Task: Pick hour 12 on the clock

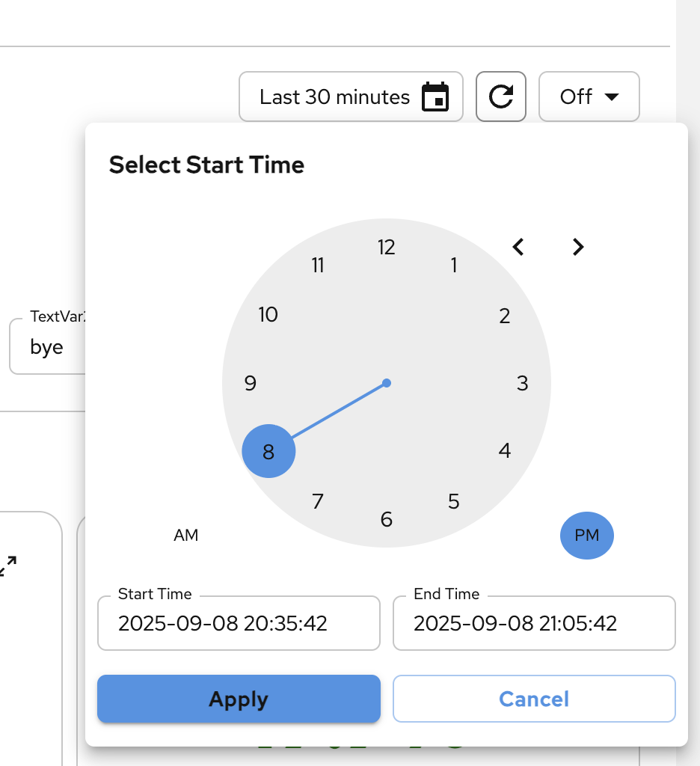Action: tap(387, 247)
